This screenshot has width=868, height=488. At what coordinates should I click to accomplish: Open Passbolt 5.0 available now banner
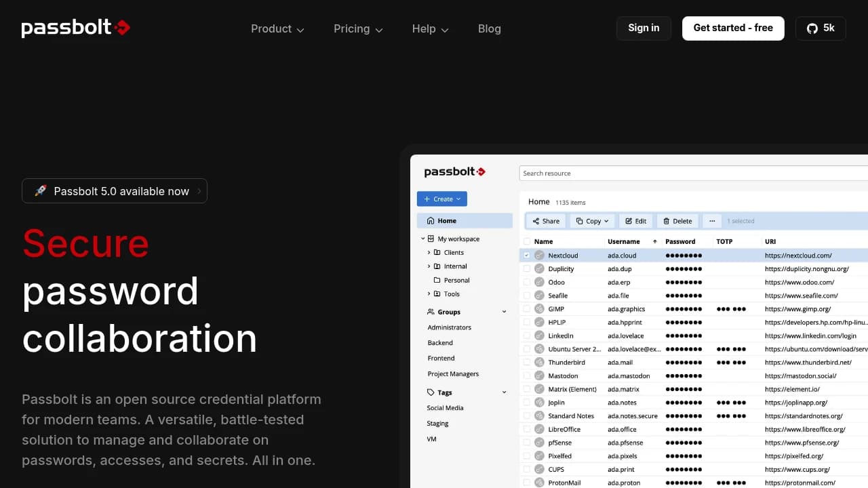(x=115, y=191)
